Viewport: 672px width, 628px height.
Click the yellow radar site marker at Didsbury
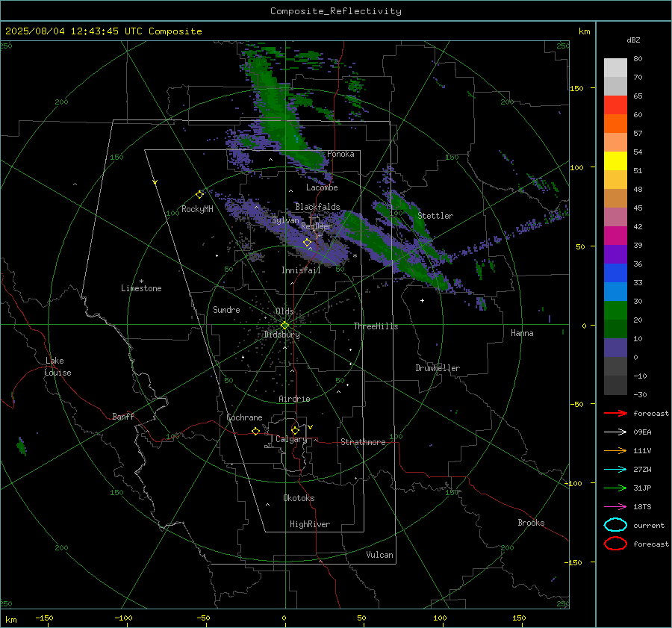284,326
